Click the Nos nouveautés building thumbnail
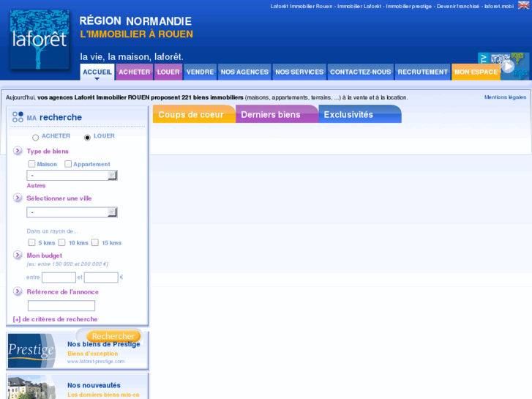Viewport: 532px width, 399px height. click(x=31, y=387)
